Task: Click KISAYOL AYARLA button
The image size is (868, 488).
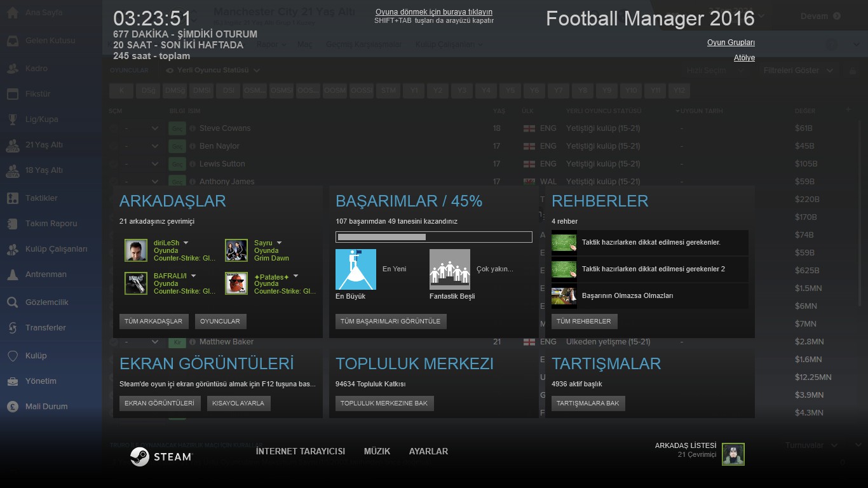Action: [238, 403]
